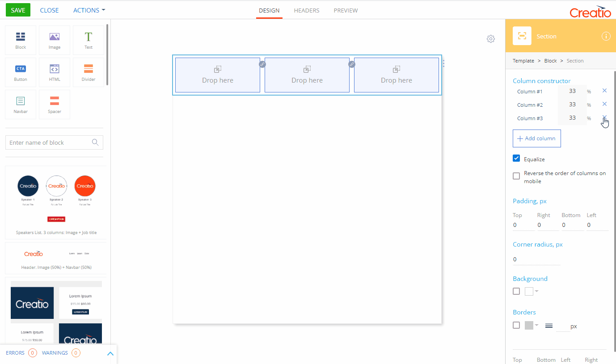Click the first Drop here column
The width and height of the screenshot is (616, 364).
tap(218, 75)
